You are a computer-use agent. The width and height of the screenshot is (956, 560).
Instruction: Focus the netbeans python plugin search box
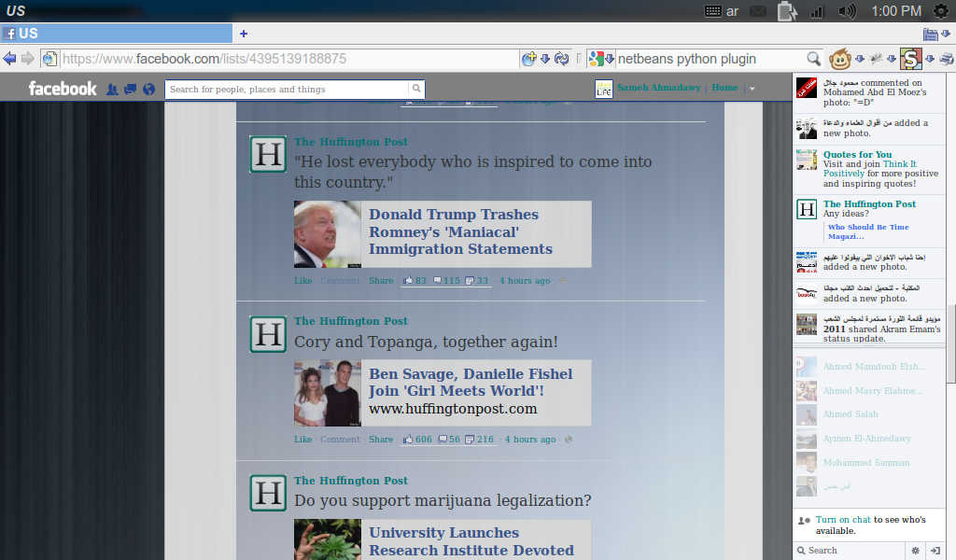pyautogui.click(x=710, y=59)
